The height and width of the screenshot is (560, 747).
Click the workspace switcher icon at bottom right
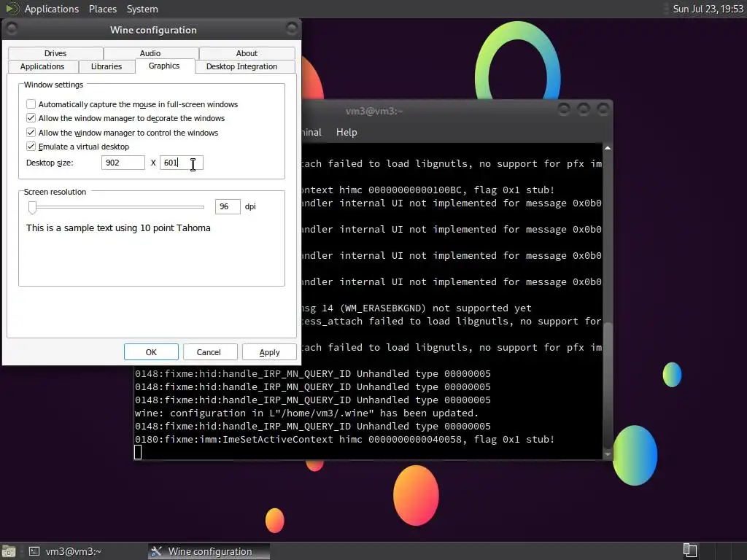tap(690, 551)
